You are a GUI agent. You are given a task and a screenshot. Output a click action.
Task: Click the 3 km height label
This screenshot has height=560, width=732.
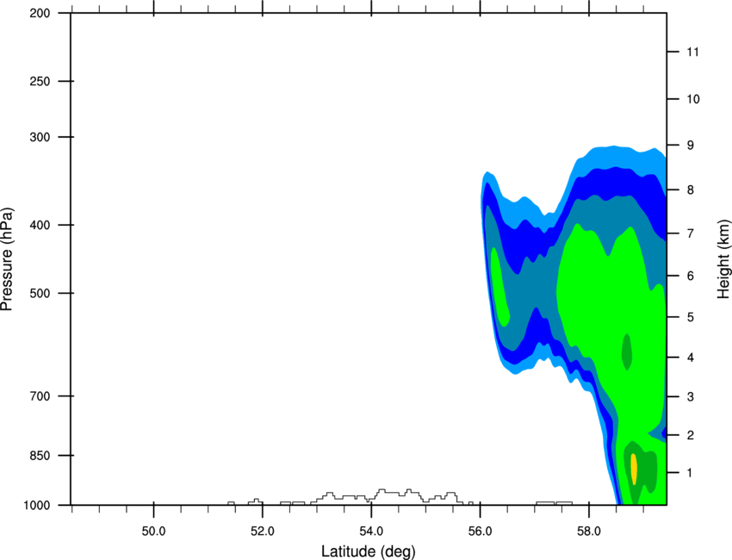coord(691,397)
